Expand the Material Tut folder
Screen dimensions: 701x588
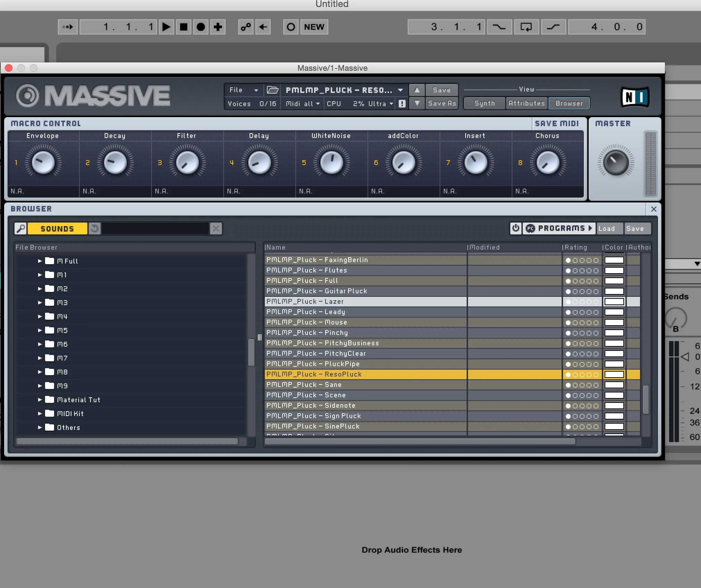40,400
